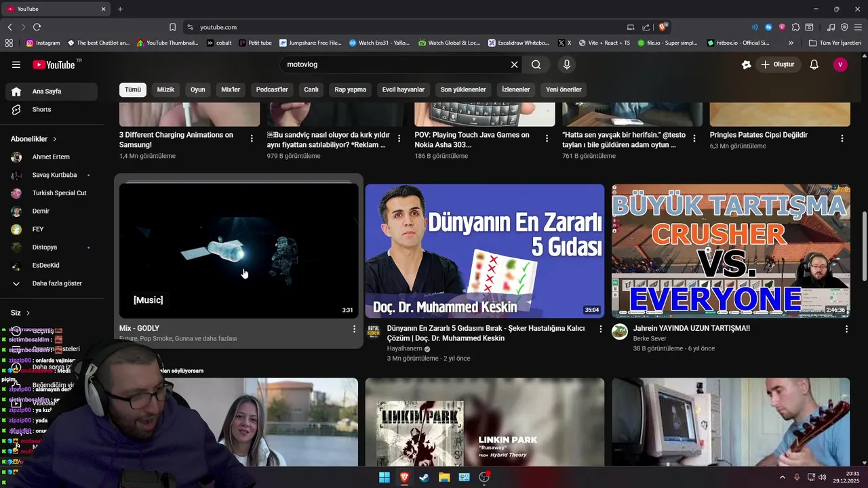This screenshot has height=488, width=868.
Task: Open Brave Shields lion icon in address bar
Action: 663,27
